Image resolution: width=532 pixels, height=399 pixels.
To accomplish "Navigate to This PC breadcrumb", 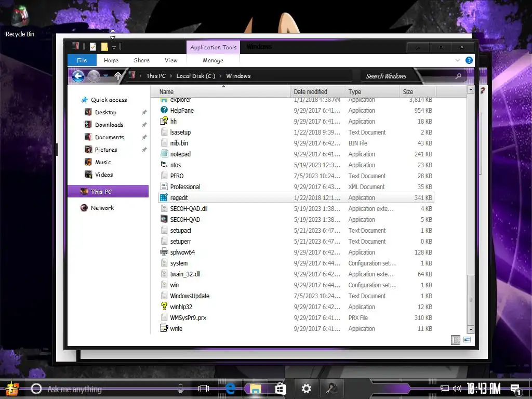I will pyautogui.click(x=156, y=76).
